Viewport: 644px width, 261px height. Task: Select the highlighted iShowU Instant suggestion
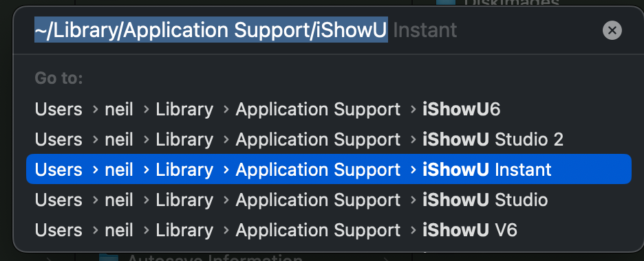pyautogui.click(x=329, y=169)
